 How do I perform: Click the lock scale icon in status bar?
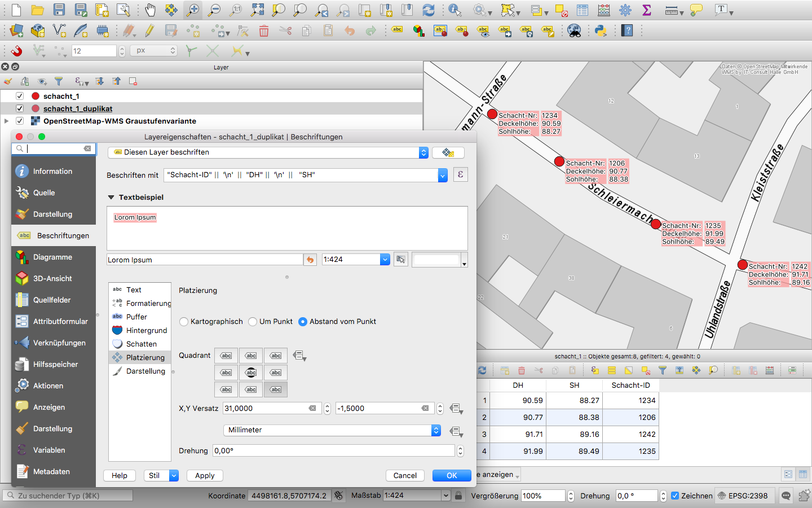click(x=459, y=496)
